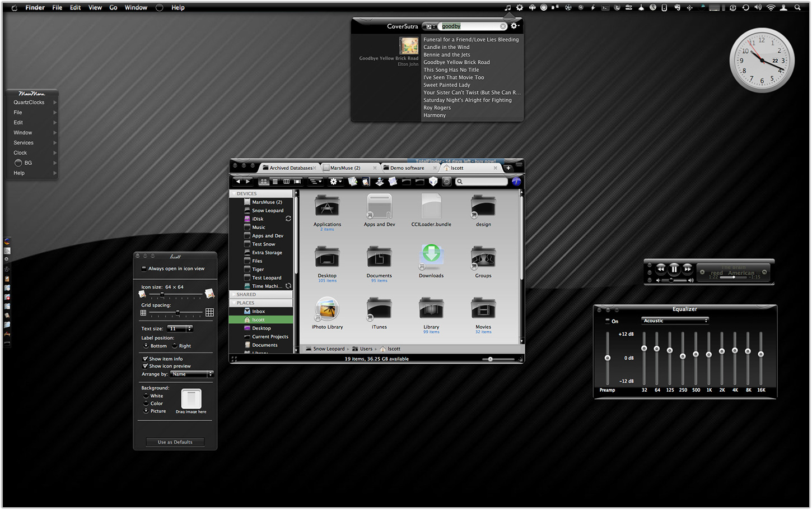Viewport: 812px width, 510px height.
Task: Select Bottom label position
Action: [146, 346]
